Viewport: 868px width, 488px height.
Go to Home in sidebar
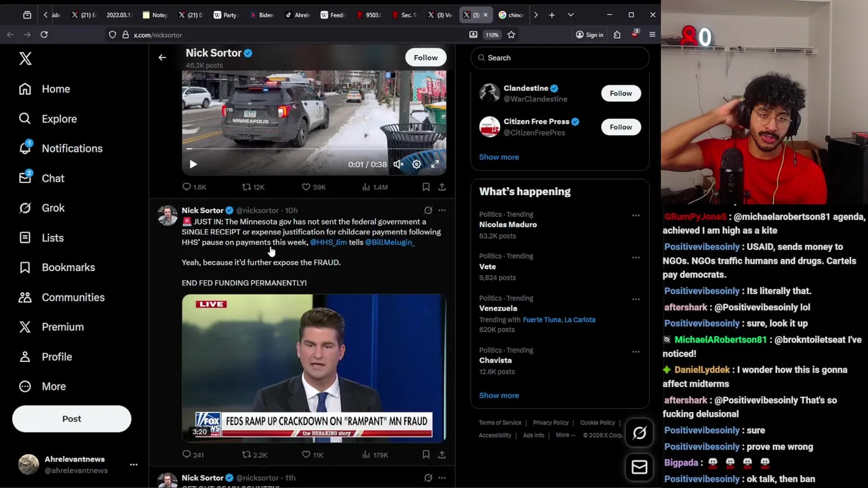coord(45,89)
